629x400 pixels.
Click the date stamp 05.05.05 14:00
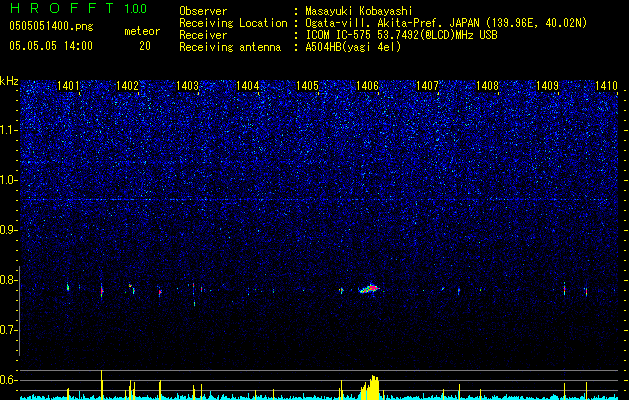coord(51,46)
